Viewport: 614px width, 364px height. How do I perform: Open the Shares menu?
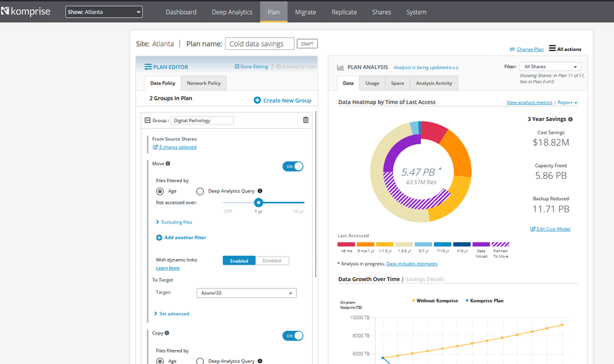point(382,12)
